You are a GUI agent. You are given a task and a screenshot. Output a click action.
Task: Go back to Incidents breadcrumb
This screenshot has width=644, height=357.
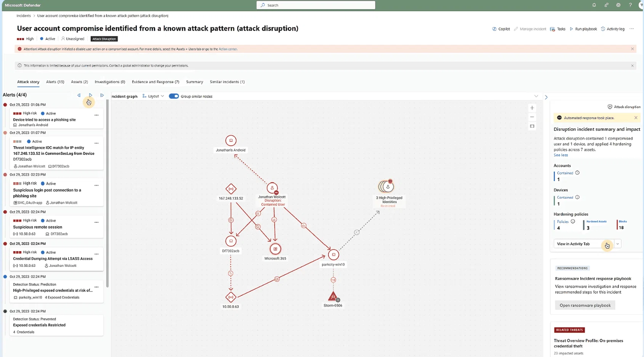coord(24,16)
